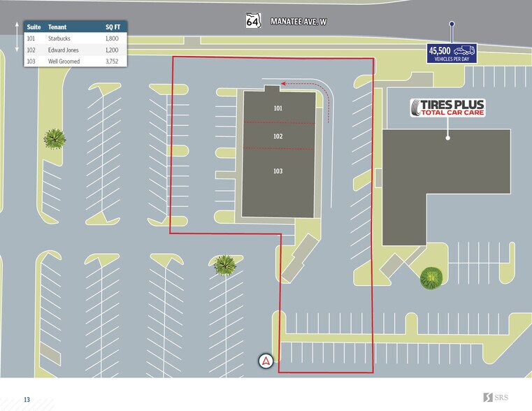Image resolution: width=532 pixels, height=411 pixels.
Task: Click the State Road 64 shield icon
Action: pyautogui.click(x=253, y=21)
